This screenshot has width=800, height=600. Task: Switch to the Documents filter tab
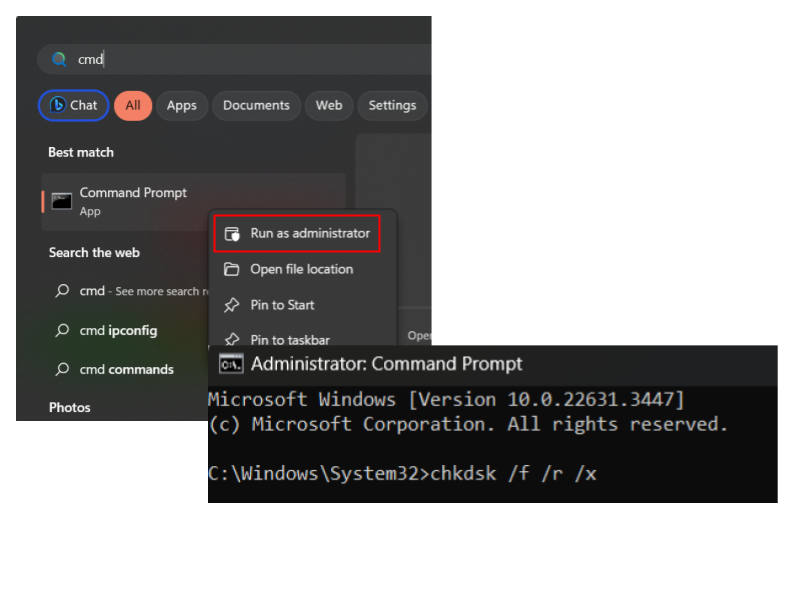coord(256,106)
